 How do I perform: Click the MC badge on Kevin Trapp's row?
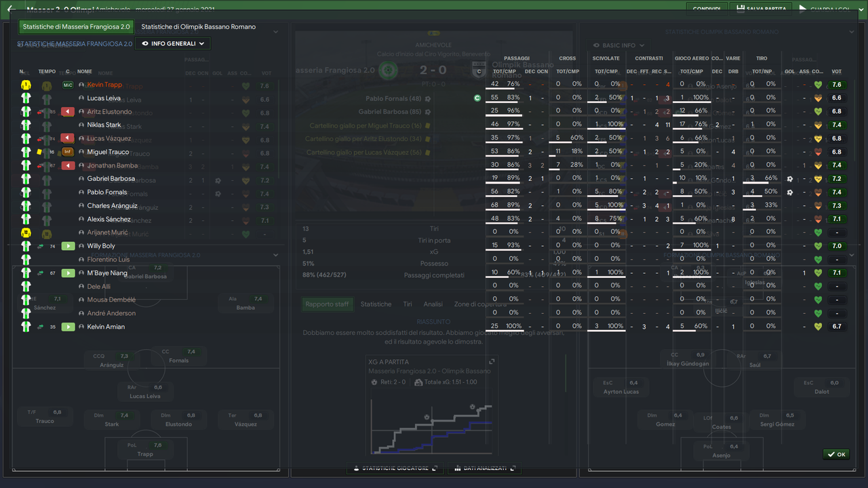coord(68,85)
